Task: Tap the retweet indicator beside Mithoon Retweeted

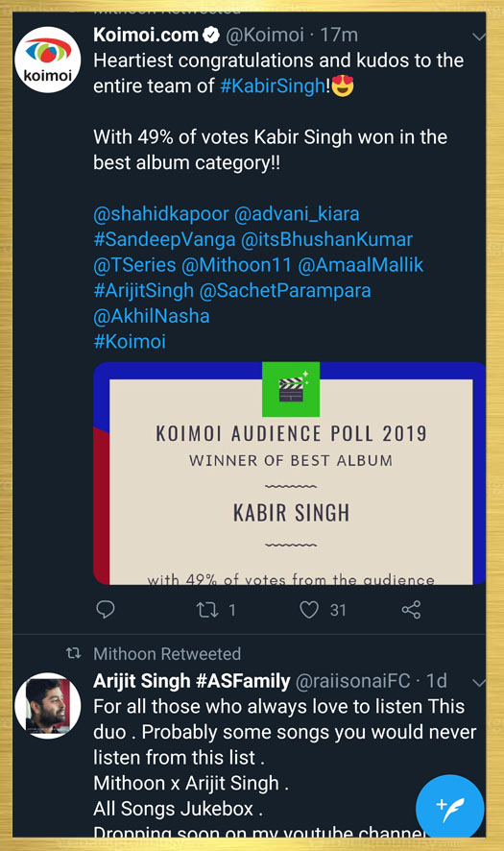Action: [x=73, y=653]
